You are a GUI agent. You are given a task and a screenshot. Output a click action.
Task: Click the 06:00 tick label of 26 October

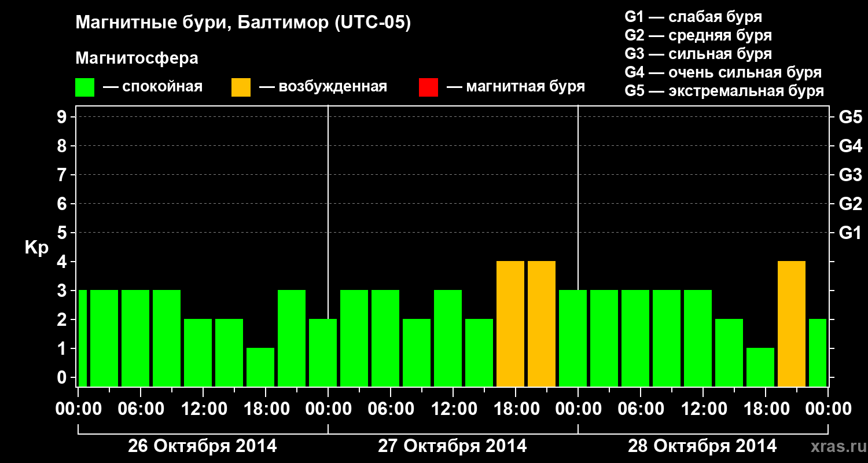tap(141, 409)
